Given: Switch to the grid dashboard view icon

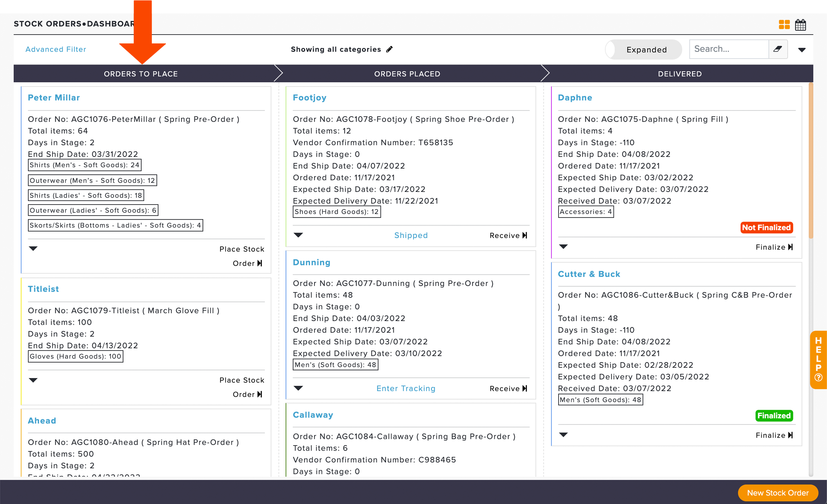Looking at the screenshot, I should tap(784, 24).
